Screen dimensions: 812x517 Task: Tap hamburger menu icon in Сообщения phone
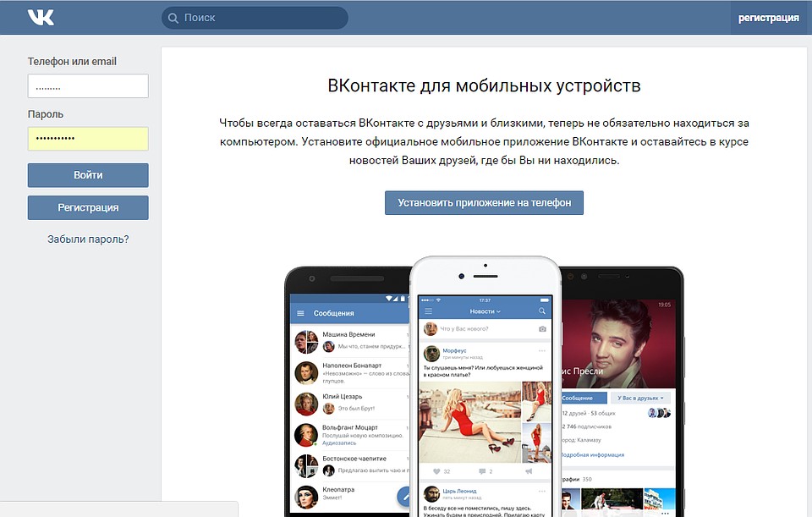click(300, 313)
